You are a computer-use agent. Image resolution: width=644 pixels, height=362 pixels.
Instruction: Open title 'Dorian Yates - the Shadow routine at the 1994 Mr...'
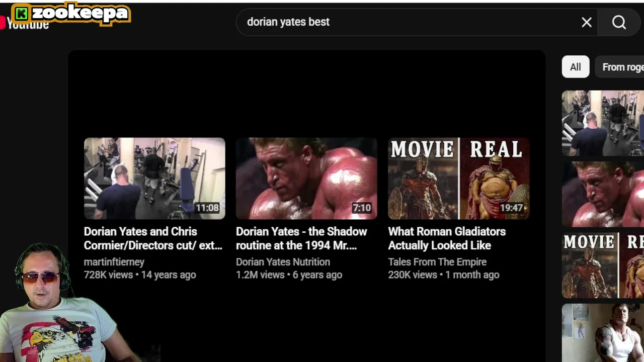301,238
